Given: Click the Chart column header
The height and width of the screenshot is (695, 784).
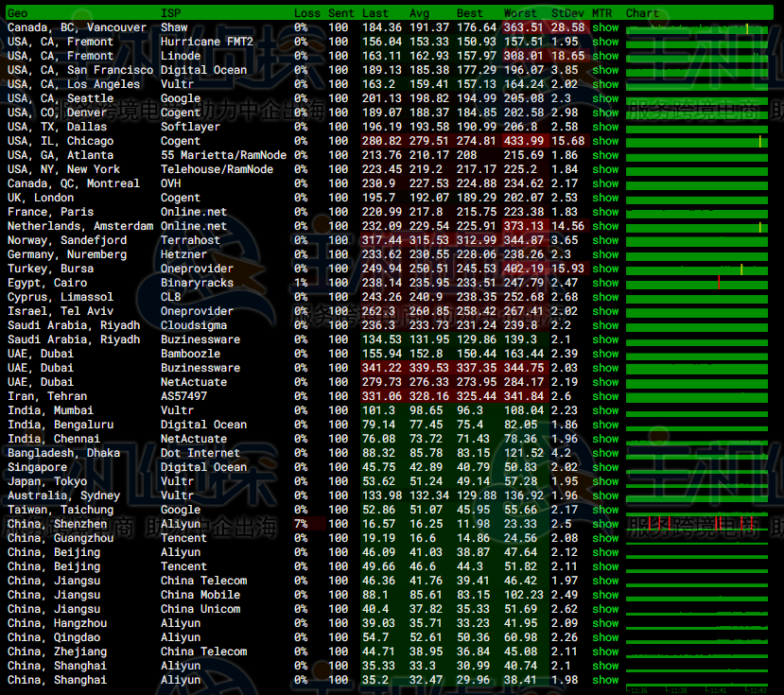Looking at the screenshot, I should pyautogui.click(x=642, y=13).
